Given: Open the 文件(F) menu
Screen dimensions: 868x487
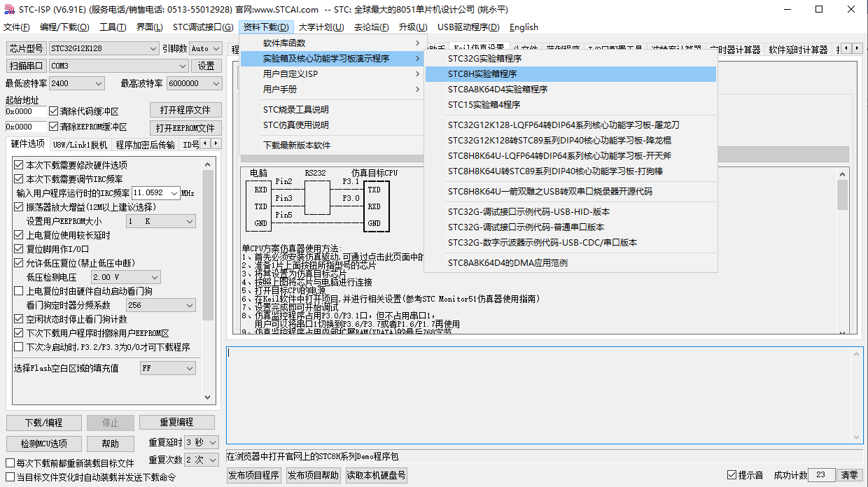Looking at the screenshot, I should [x=17, y=27].
